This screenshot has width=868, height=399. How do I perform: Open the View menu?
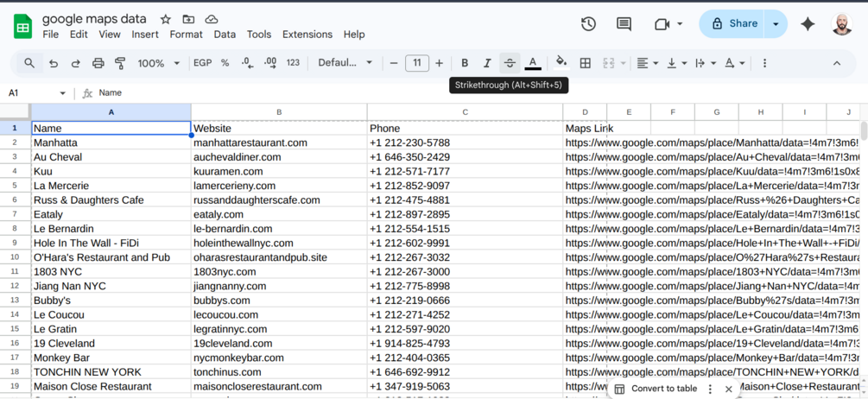tap(110, 35)
